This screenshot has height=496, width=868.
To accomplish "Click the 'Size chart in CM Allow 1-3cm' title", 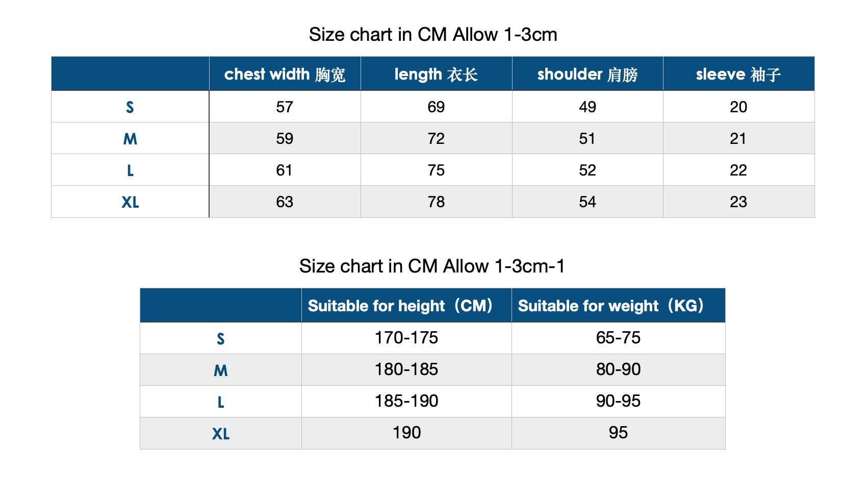I will click(433, 35).
